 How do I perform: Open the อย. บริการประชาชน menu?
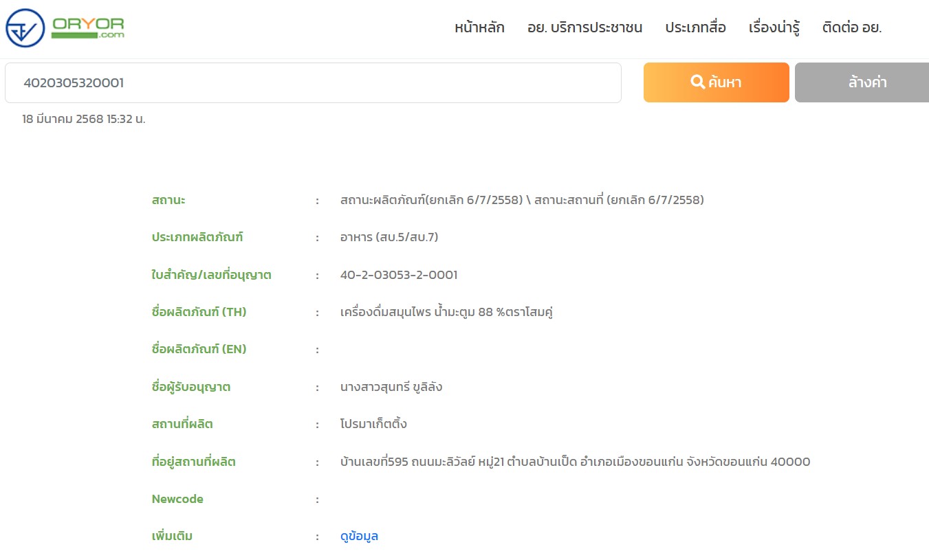pos(584,28)
